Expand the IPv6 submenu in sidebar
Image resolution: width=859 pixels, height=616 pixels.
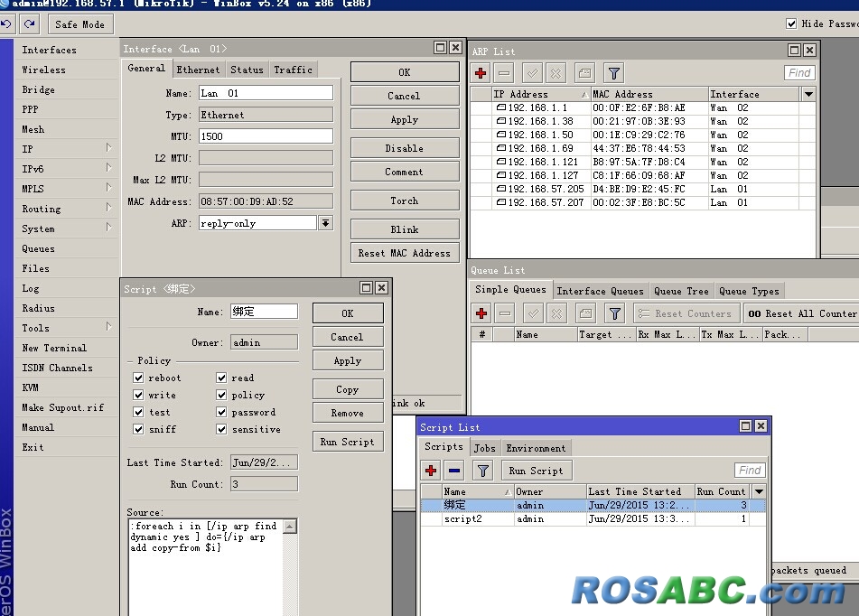click(x=108, y=168)
